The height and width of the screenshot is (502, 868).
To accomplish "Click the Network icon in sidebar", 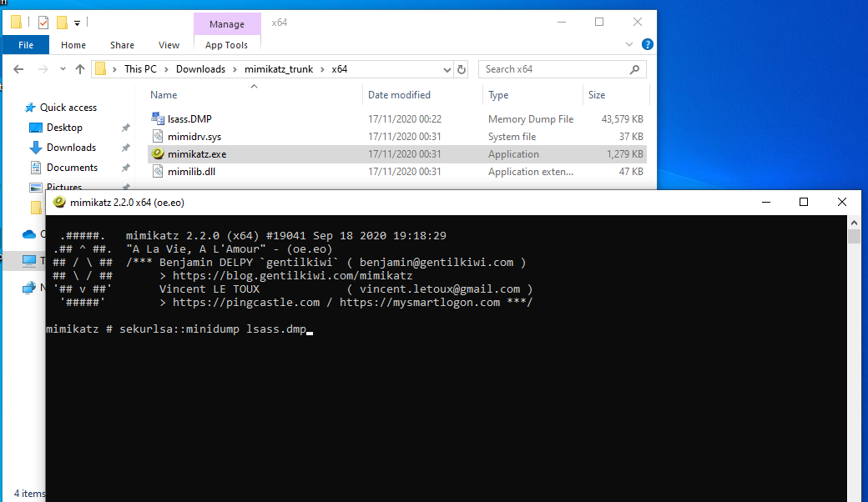I will click(x=28, y=288).
